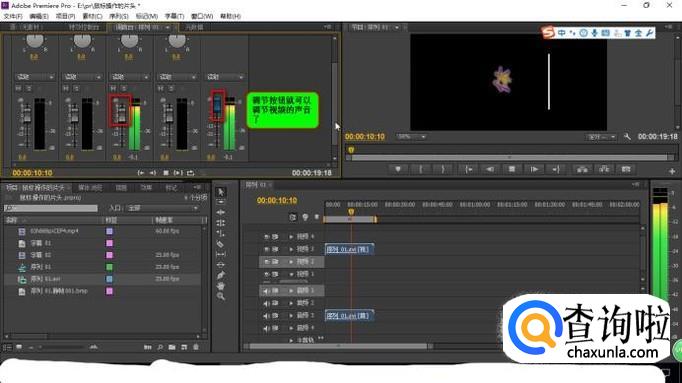Open program monitor wrench settings
This screenshot has width=682, height=383.
(627, 137)
